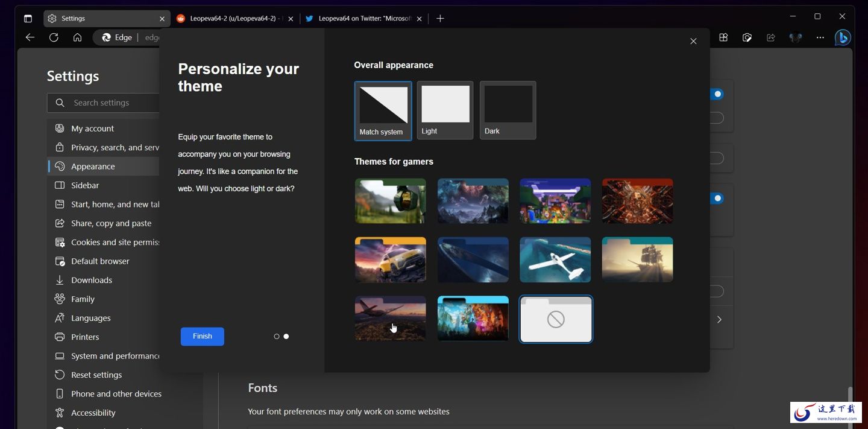The height and width of the screenshot is (429, 868).
Task: Select the Match system appearance option
Action: coord(383,111)
